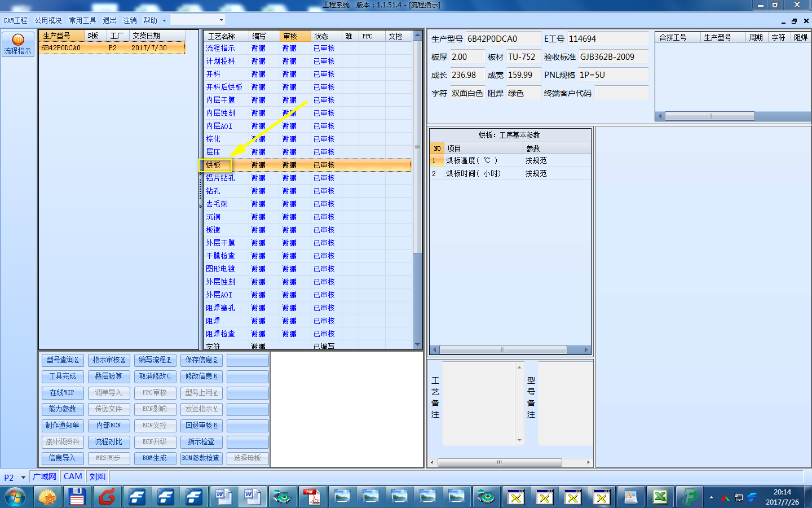Click the 保存信息 S button

201,360
